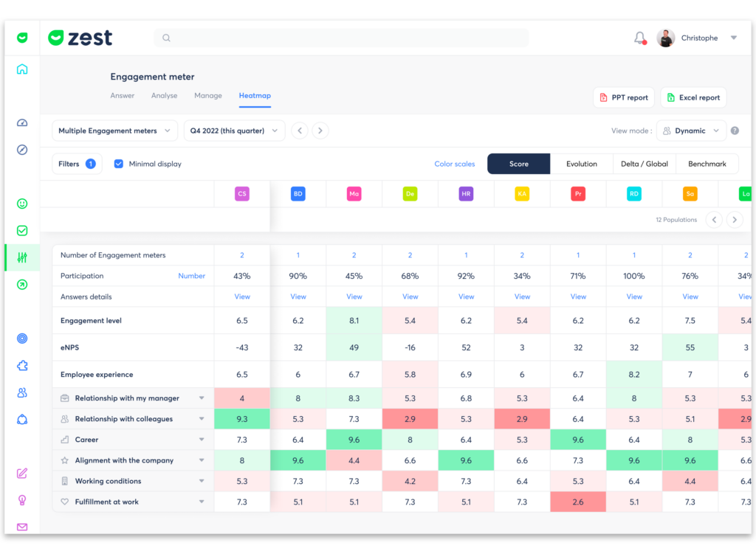The height and width of the screenshot is (554, 756).
Task: Expand the Relationship with my manager row
Action: click(202, 398)
